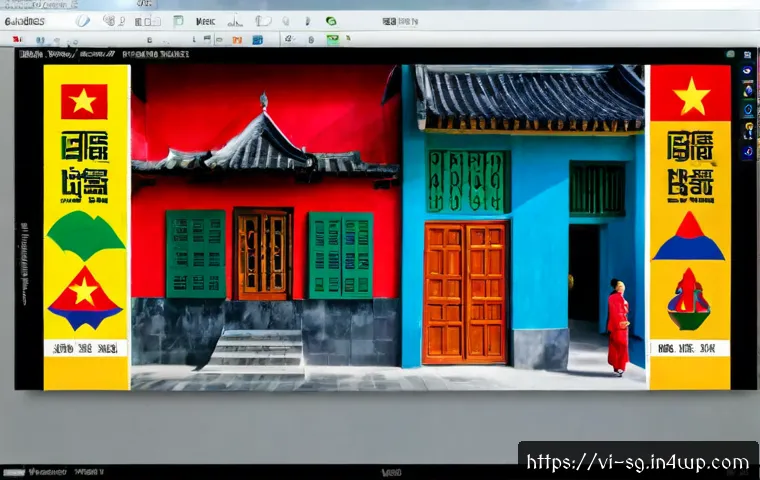Image resolution: width=760 pixels, height=480 pixels.
Task: Select the red building photo
Action: [266, 227]
